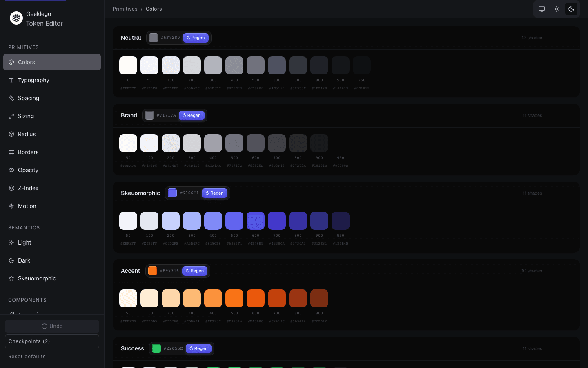Regenerate the Accent palette
588x368 pixels.
click(195, 271)
